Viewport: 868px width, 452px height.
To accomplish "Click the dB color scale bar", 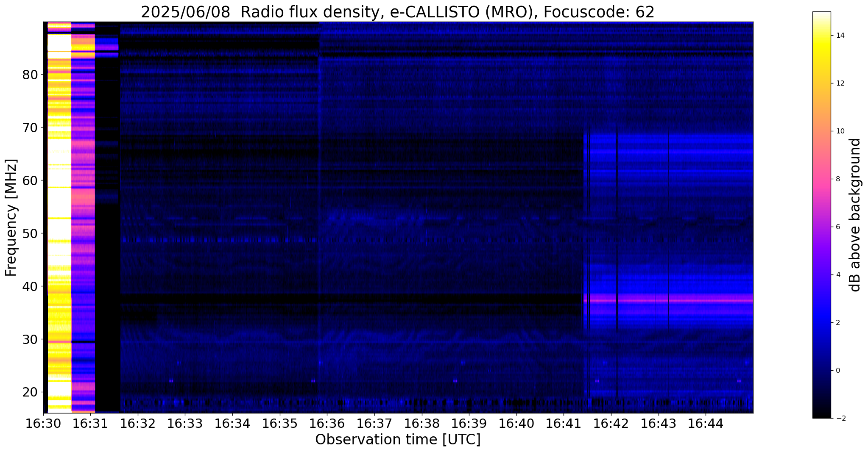I will click(821, 215).
